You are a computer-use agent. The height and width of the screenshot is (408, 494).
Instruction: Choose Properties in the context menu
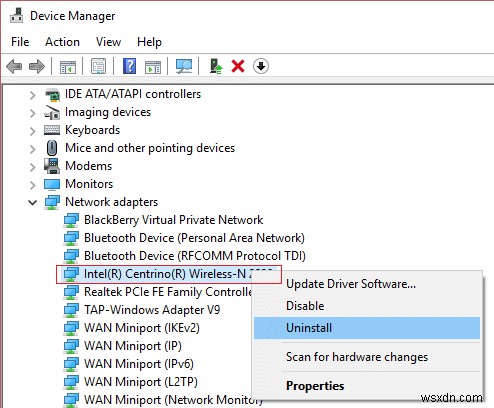click(x=315, y=386)
